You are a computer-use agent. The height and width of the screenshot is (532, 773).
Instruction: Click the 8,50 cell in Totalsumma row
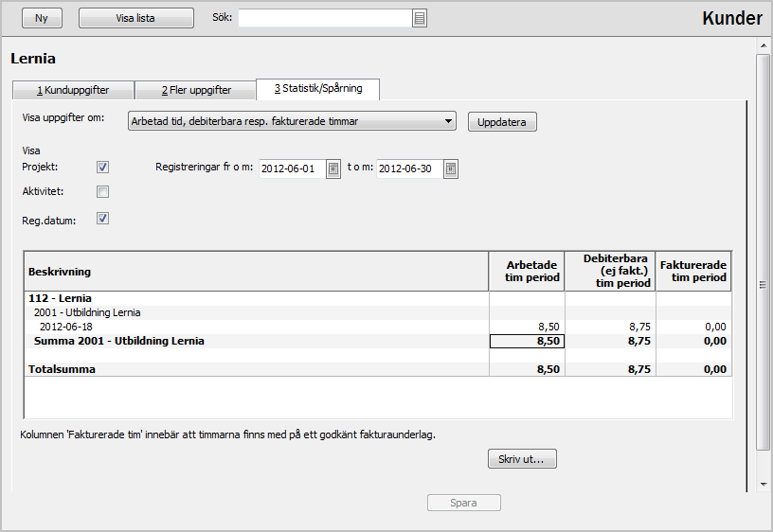pyautogui.click(x=527, y=369)
